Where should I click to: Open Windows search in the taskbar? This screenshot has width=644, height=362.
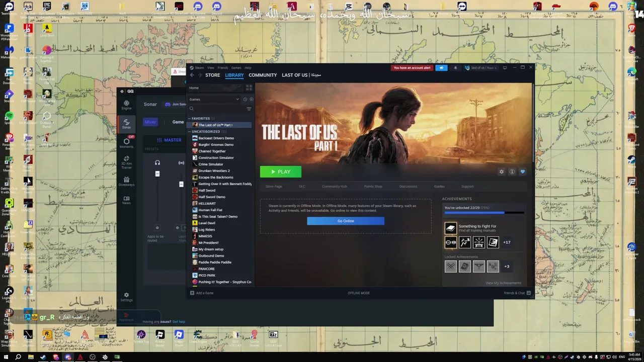coord(18,357)
